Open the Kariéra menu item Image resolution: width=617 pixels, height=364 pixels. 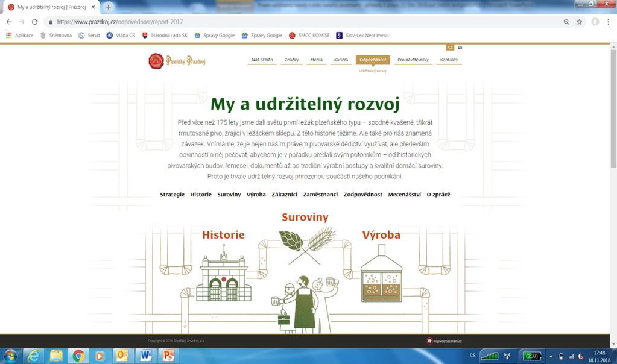[341, 60]
